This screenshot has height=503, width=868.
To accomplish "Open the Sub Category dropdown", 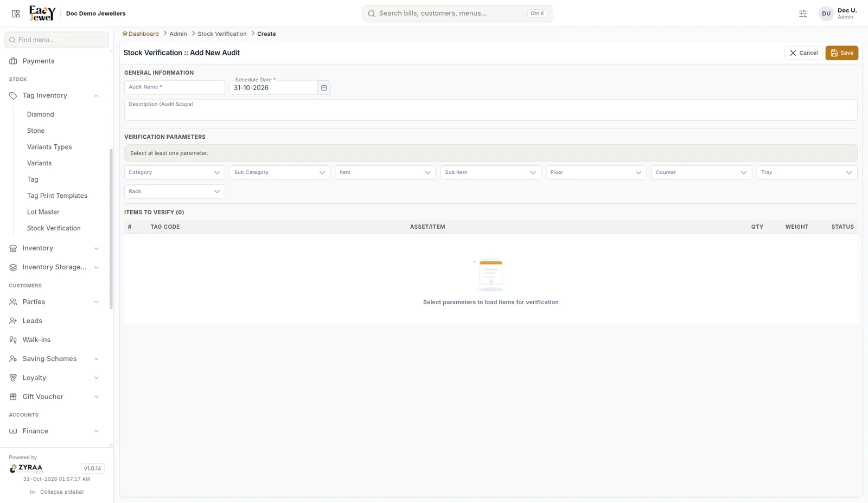I will pyautogui.click(x=280, y=172).
